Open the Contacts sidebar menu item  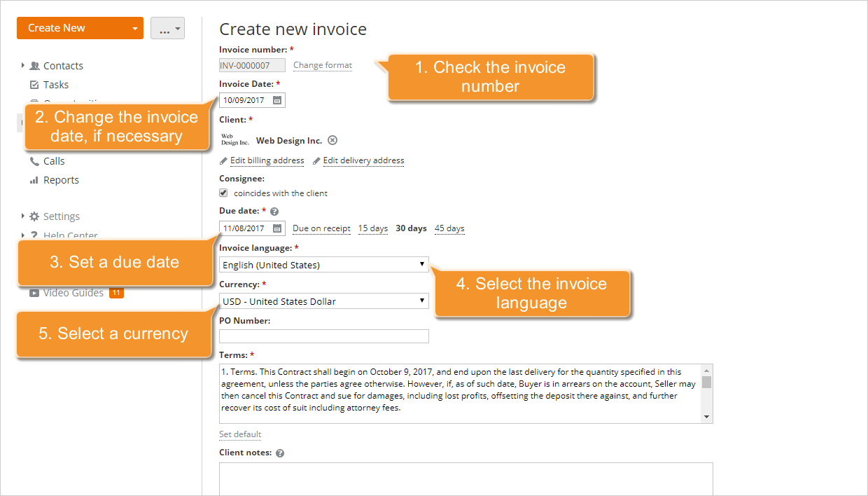pyautogui.click(x=64, y=65)
